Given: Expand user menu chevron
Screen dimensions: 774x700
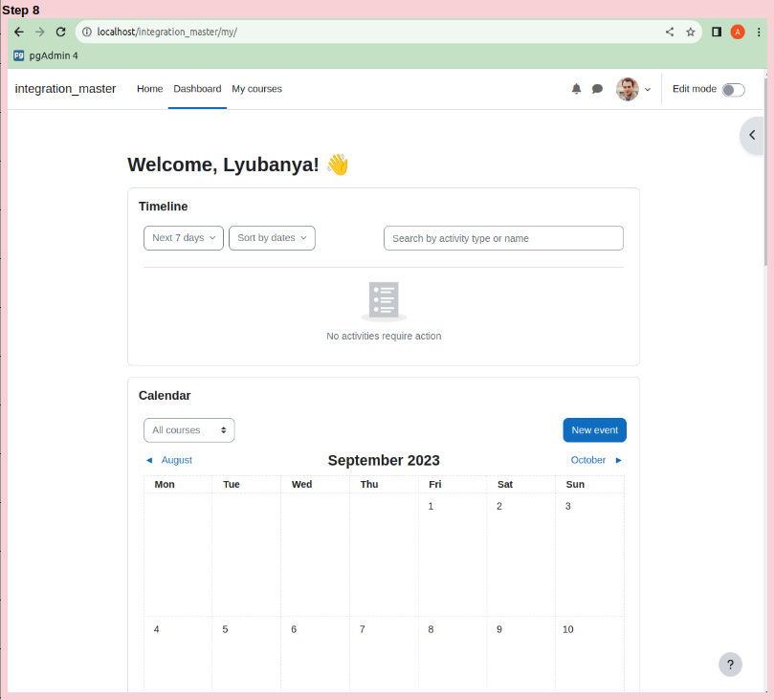Looking at the screenshot, I should (x=648, y=90).
